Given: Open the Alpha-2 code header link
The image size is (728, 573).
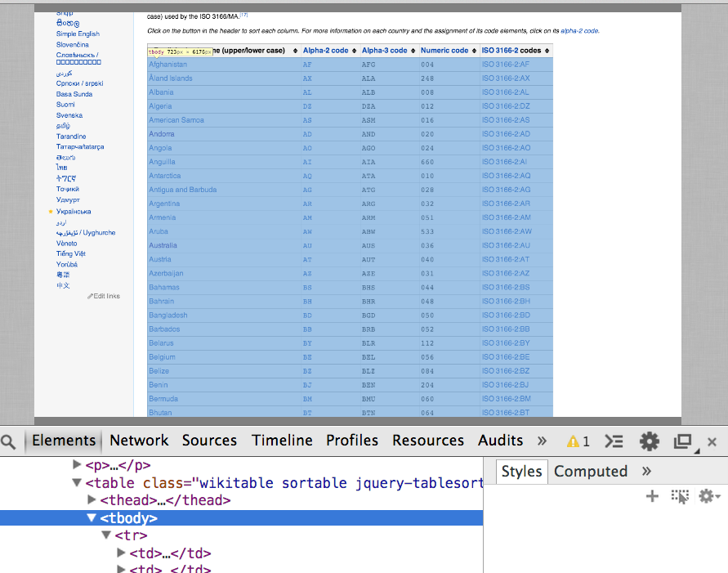Looking at the screenshot, I should [325, 50].
